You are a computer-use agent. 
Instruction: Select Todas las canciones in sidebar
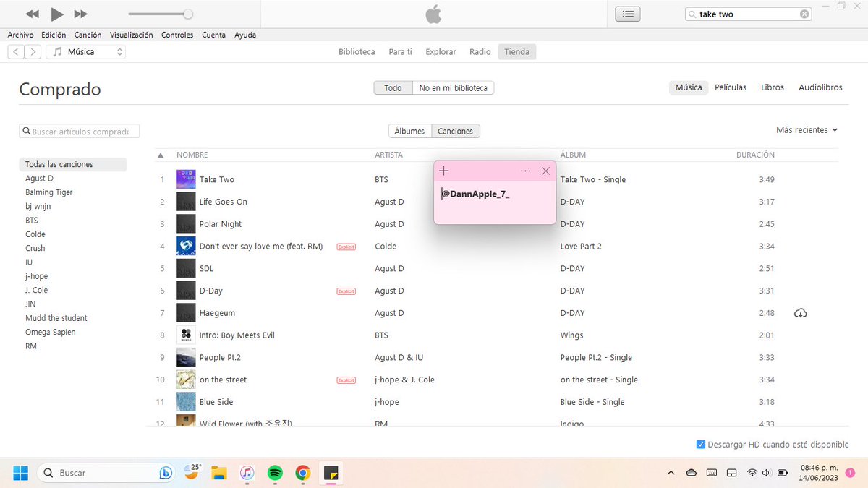pos(73,164)
